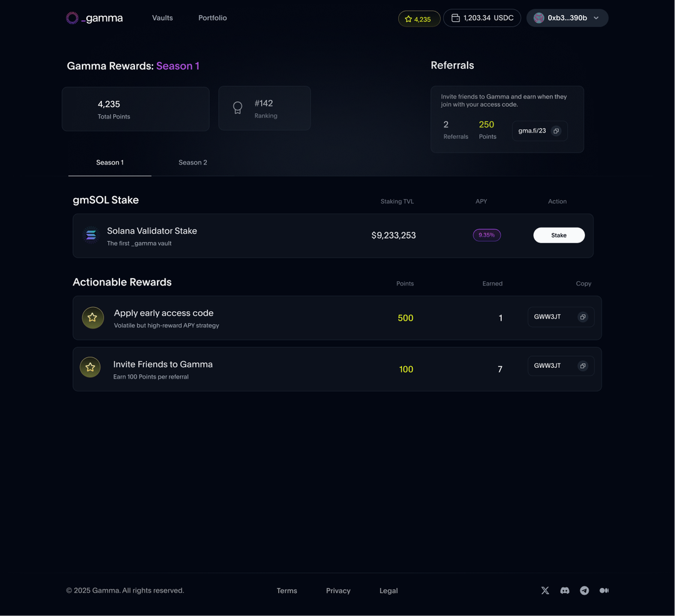Screen dimensions: 675x616
Task: Click the copyright 2025 Gamma text
Action: (x=125, y=590)
